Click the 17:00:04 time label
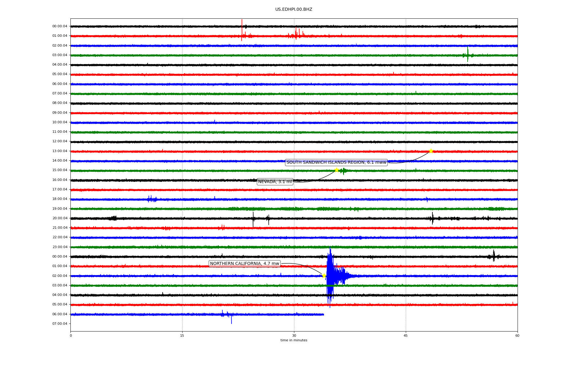Screen dimensions: 588x368 60,190
